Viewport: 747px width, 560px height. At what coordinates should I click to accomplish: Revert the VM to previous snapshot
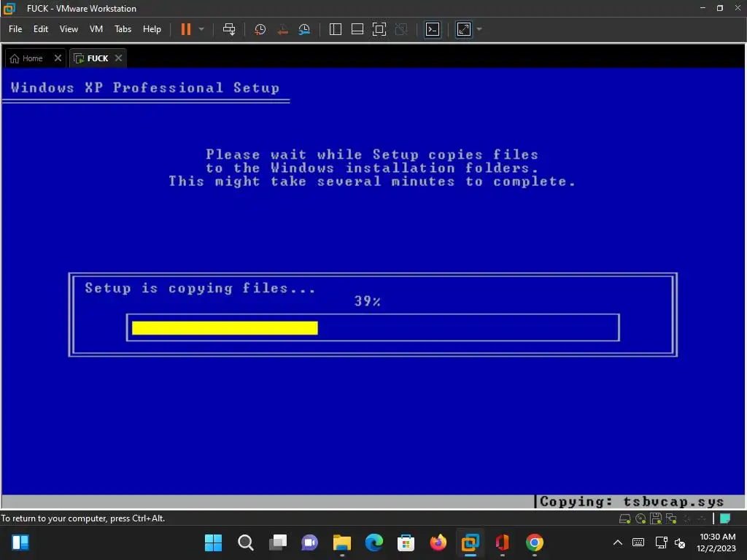(282, 29)
